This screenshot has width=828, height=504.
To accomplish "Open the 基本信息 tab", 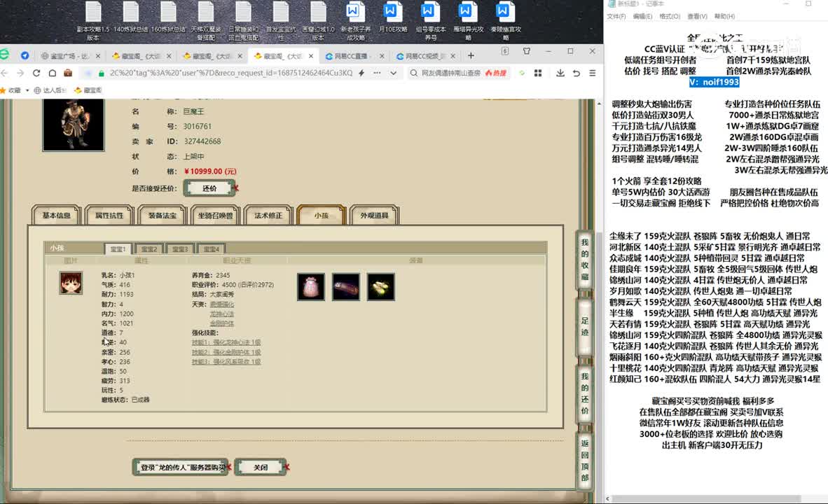I will pos(57,216).
